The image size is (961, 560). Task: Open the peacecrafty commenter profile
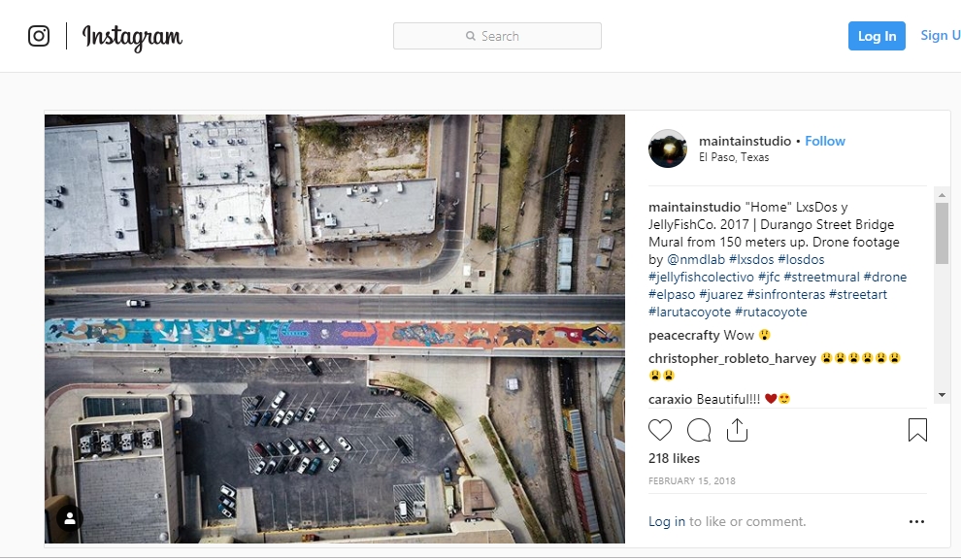(684, 335)
